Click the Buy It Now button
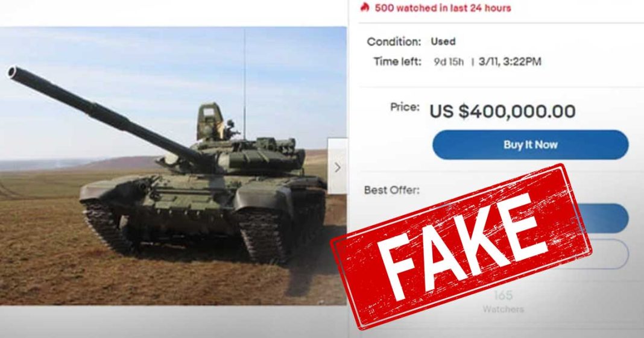This screenshot has width=644, height=338. click(530, 145)
